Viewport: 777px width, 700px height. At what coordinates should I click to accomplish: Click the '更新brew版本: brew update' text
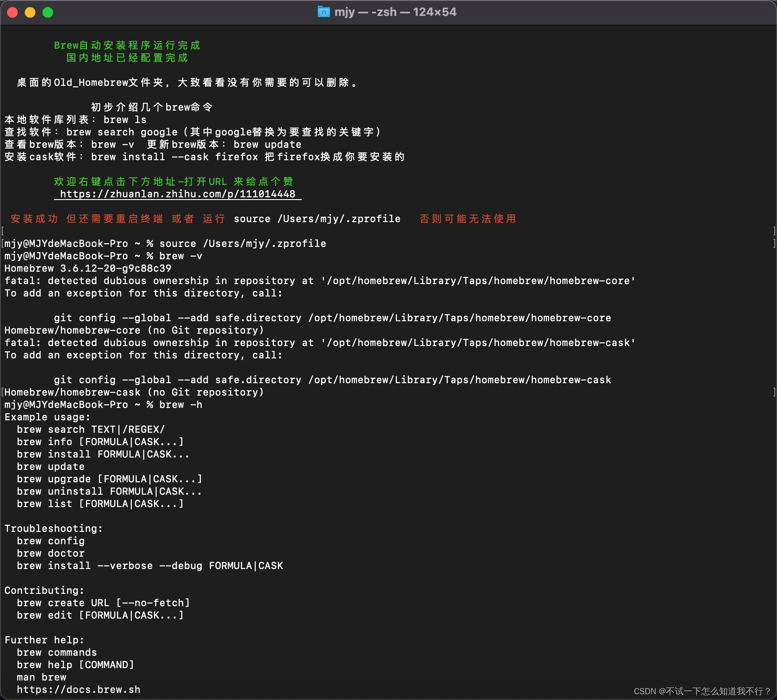[224, 145]
